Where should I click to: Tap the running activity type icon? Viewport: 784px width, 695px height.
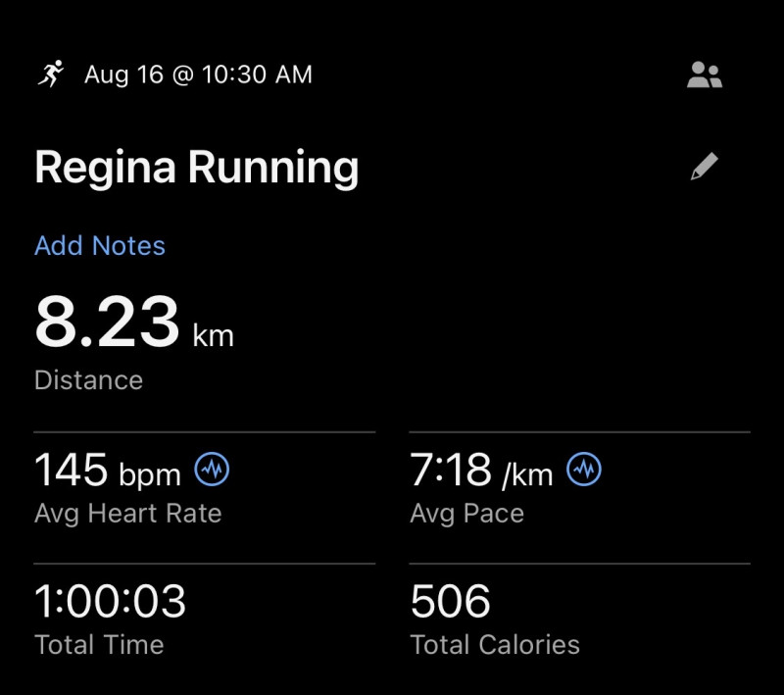[51, 74]
